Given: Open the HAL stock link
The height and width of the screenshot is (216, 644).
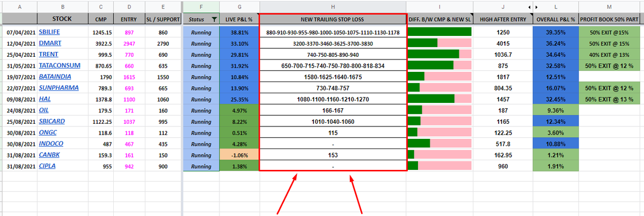Looking at the screenshot, I should click(45, 99).
